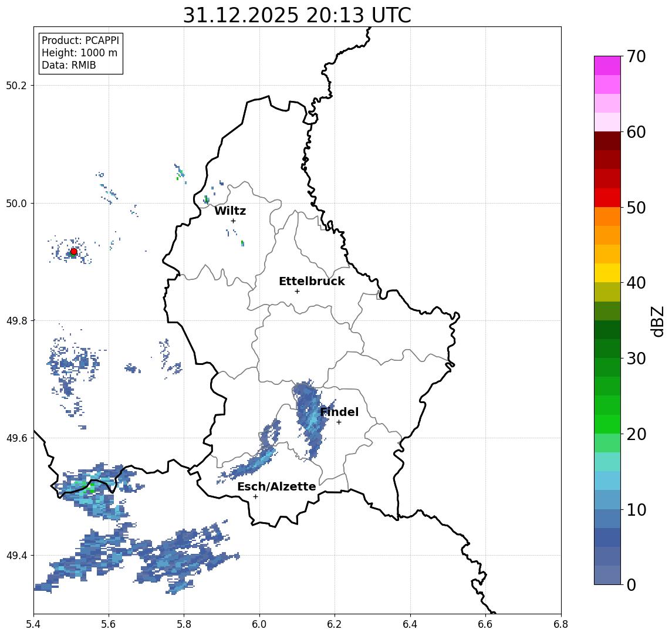Viewport: 672px width, 636px height.
Task: Click the latitude label 50.0
Action: 16,203
